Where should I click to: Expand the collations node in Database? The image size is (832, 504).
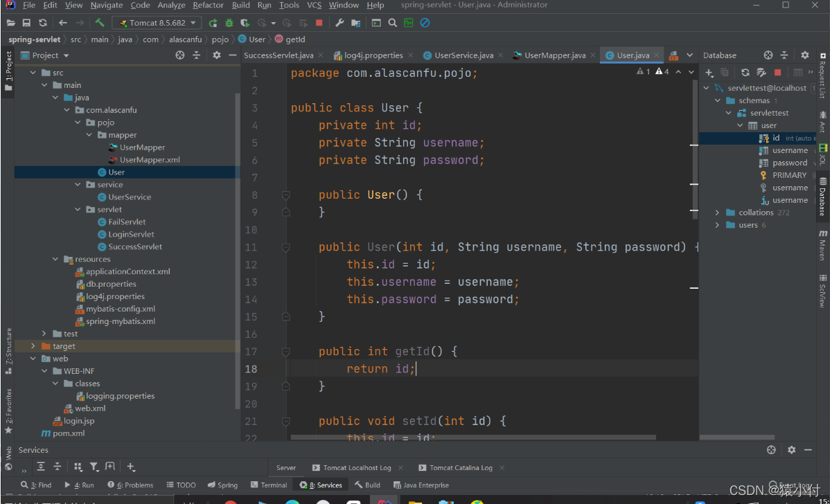pos(717,213)
